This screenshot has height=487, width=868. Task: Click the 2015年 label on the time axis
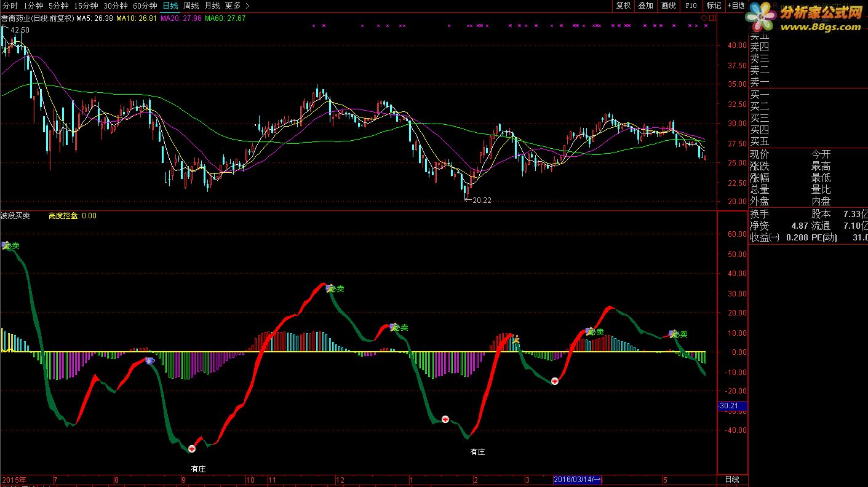pyautogui.click(x=14, y=480)
